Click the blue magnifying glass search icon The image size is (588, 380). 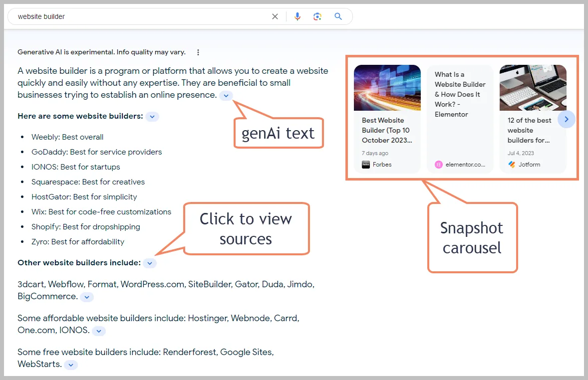[338, 16]
